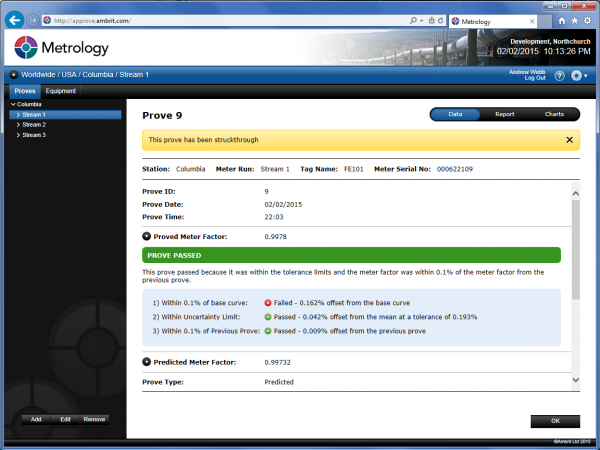The image size is (600, 450).
Task: Click the PROVE PASSED green bar
Action: [x=351, y=255]
